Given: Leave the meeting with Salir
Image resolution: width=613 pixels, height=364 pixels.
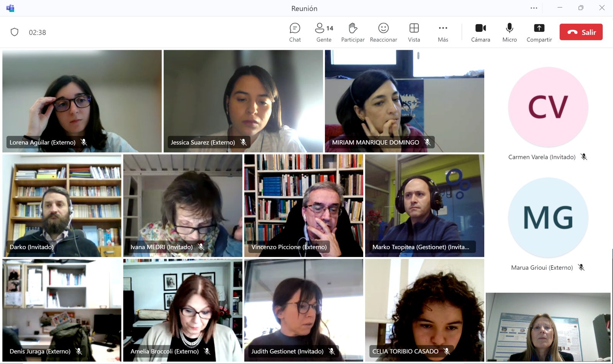Looking at the screenshot, I should pyautogui.click(x=581, y=32).
